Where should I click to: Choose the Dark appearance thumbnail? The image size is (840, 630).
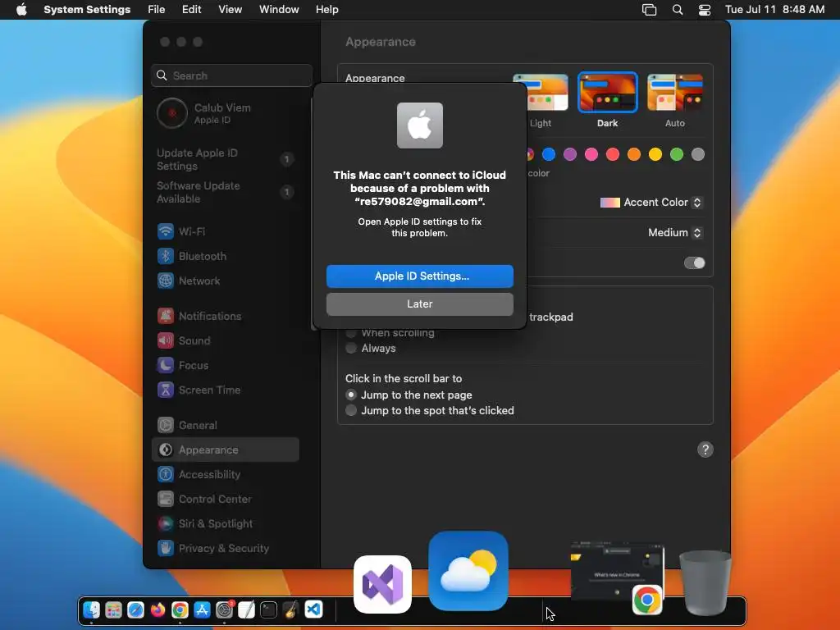pos(608,93)
